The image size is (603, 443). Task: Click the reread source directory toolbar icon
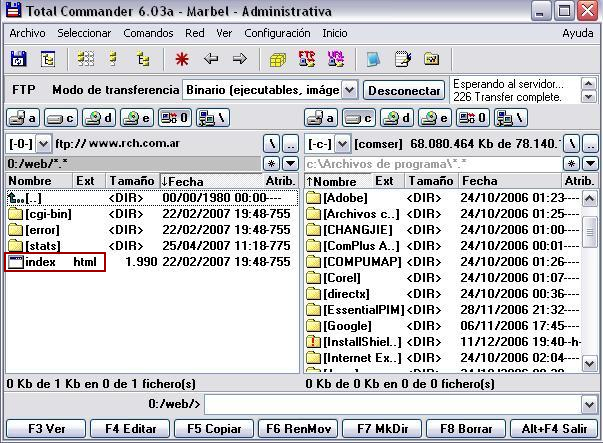point(18,59)
